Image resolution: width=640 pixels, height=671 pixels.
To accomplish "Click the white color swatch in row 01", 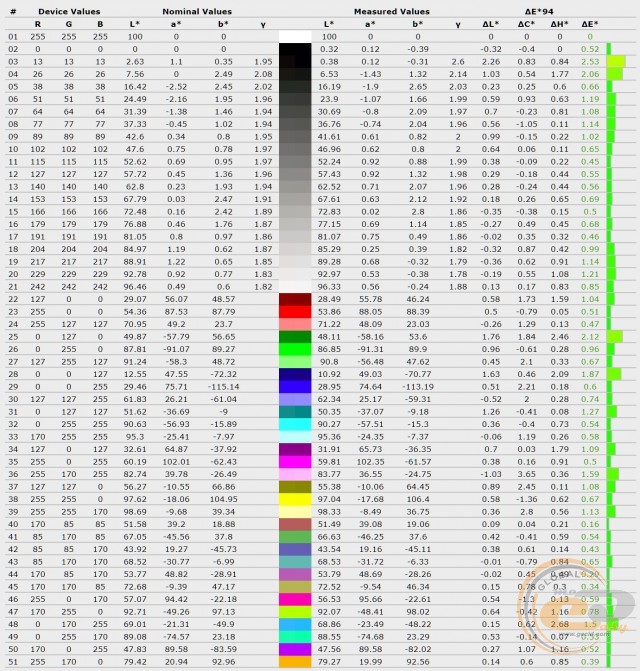I will point(295,37).
